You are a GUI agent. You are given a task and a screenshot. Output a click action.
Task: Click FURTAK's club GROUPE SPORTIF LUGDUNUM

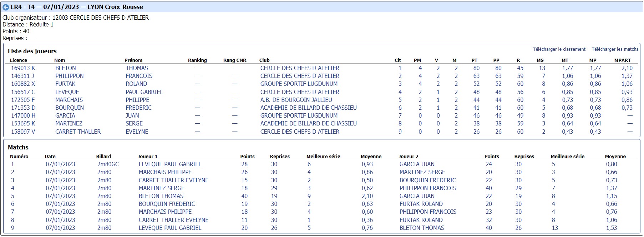click(x=299, y=84)
